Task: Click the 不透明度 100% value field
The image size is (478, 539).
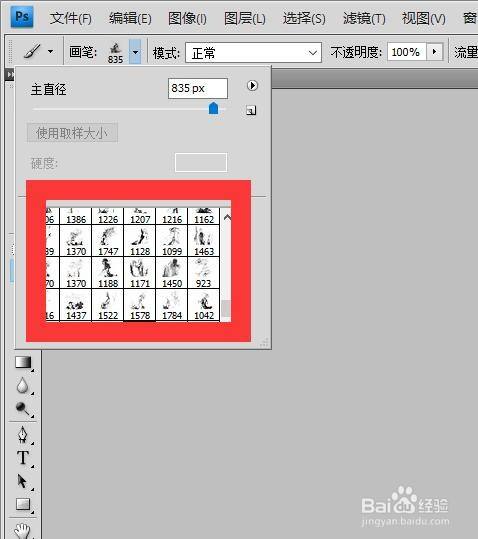Action: pos(407,52)
